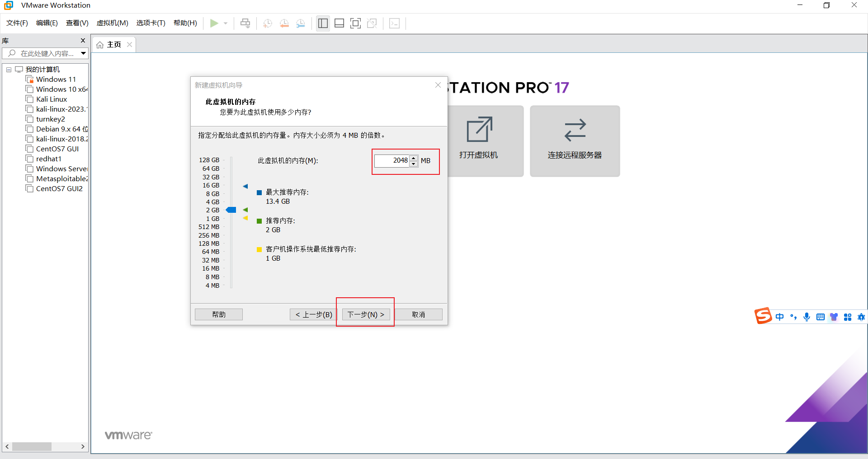Viewport: 868px width, 459px height.
Task: Click the Unity mode toolbar icon
Action: click(372, 23)
